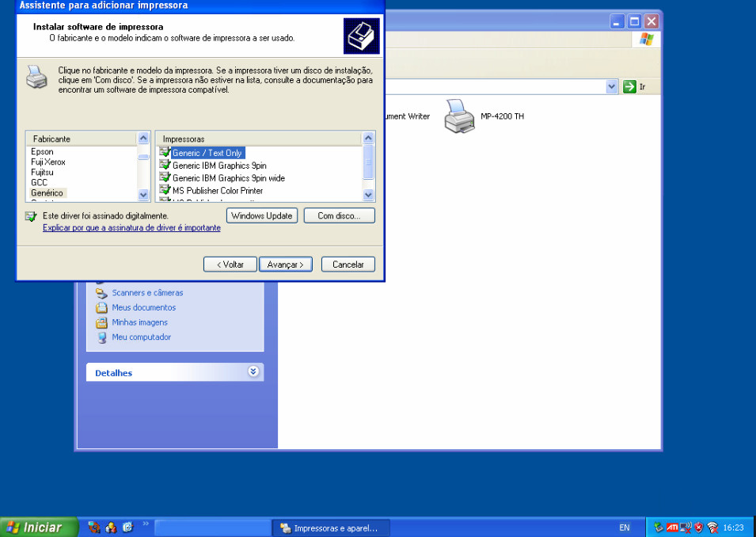Viewport: 756px width, 537px height.
Task: Click the Windows Update button
Action: [262, 215]
